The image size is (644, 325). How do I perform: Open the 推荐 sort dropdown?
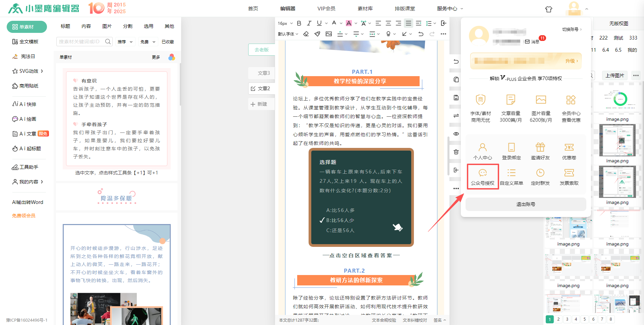(x=125, y=42)
